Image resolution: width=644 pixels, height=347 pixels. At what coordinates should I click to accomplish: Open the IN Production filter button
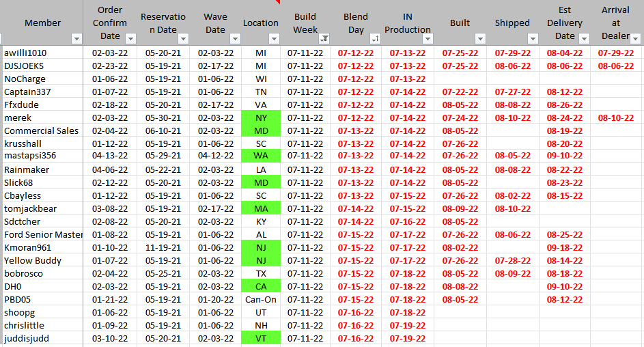pyautogui.click(x=427, y=38)
